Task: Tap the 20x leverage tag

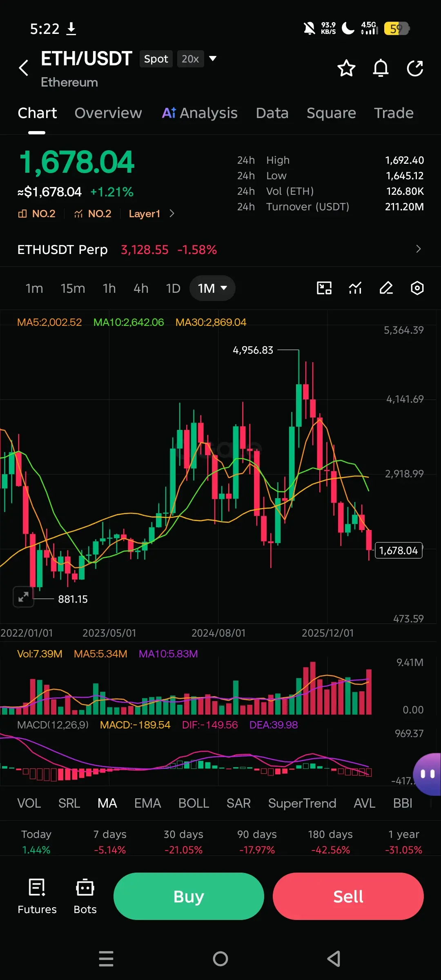Action: [x=190, y=59]
